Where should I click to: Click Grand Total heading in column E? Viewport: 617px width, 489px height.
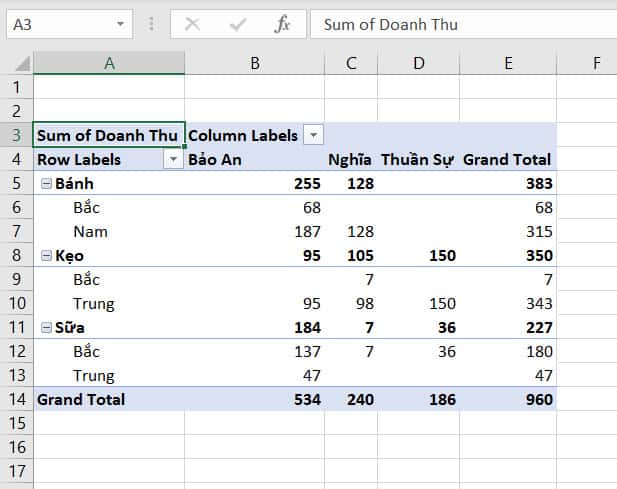[x=508, y=159]
